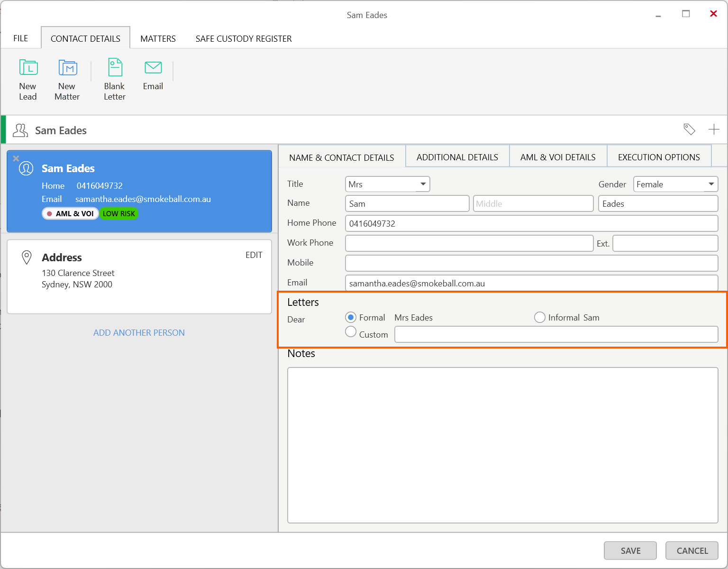Remove Sam Eades card with X icon
Viewport: 728px width, 569px height.
tap(16, 158)
